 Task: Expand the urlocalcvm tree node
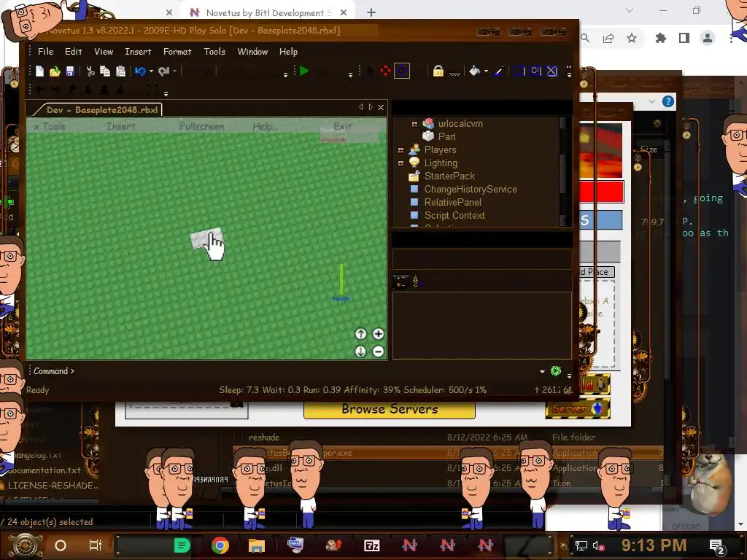414,124
